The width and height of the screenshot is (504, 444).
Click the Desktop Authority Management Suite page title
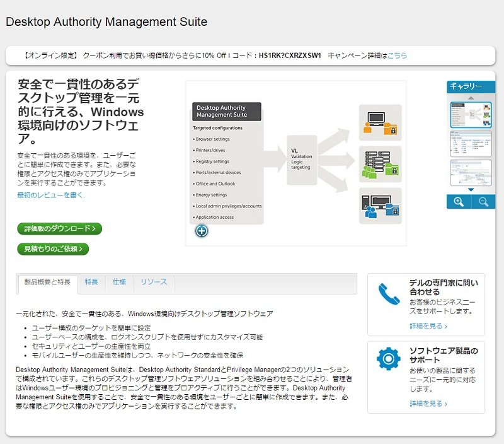[x=106, y=22]
